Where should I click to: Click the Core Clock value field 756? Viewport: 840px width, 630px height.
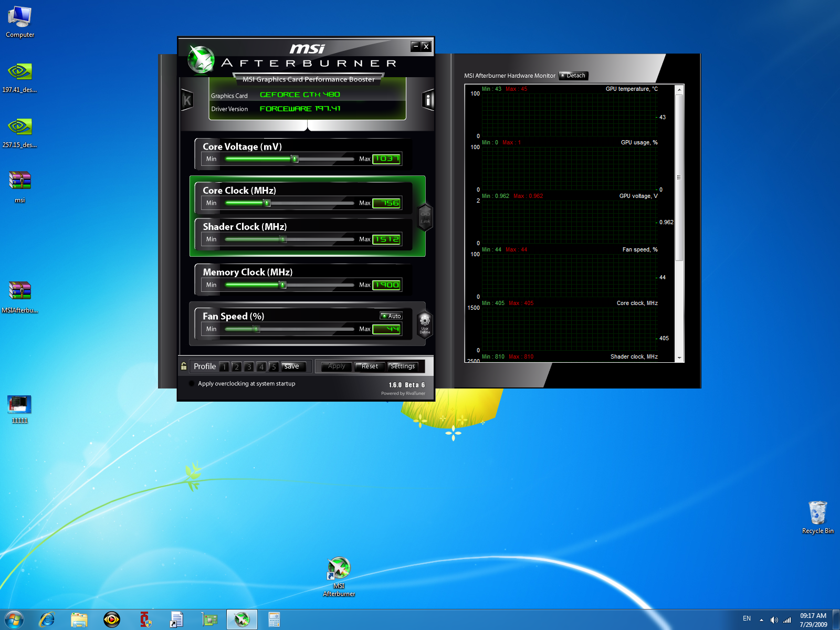click(x=387, y=203)
